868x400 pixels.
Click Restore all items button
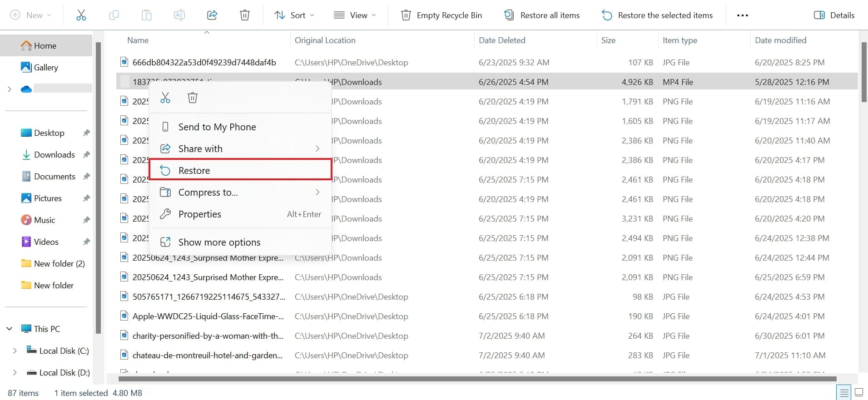542,15
